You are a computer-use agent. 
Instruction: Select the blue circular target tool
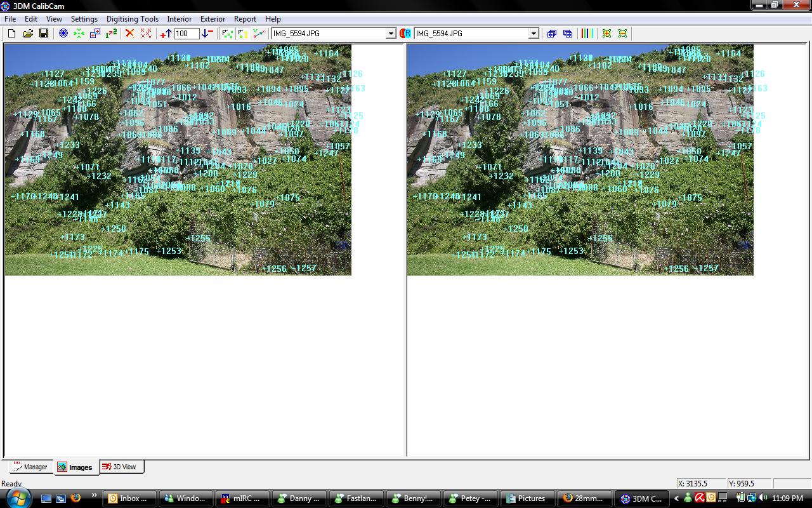(x=63, y=34)
